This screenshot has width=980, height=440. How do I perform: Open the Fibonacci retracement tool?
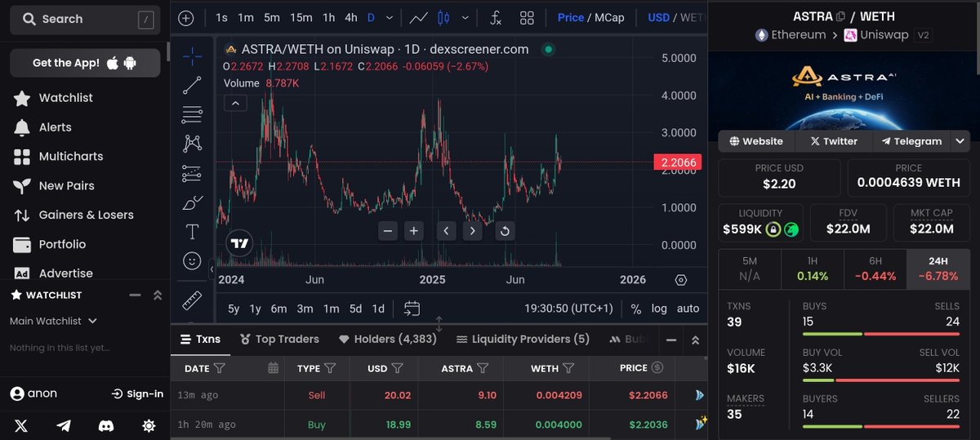192,114
